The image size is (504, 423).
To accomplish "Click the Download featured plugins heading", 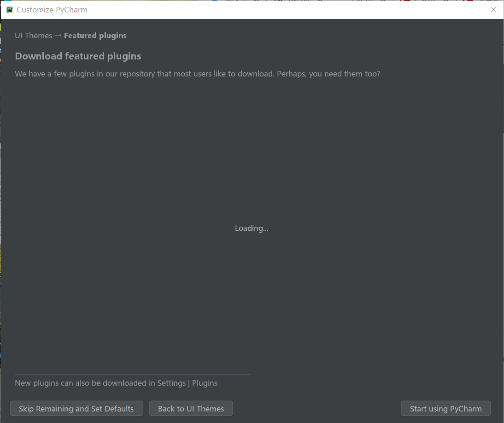I will [78, 56].
